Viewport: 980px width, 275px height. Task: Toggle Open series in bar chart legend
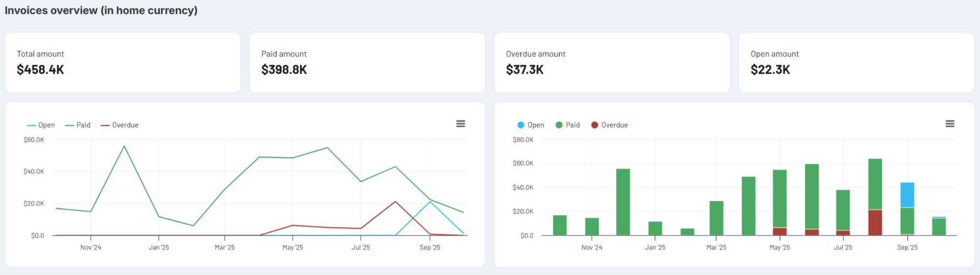530,125
